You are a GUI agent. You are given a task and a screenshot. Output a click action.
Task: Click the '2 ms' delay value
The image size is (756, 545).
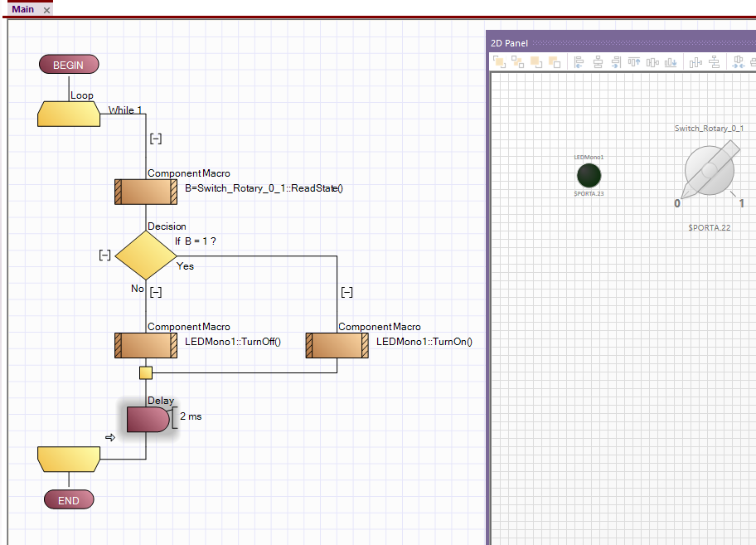pos(191,416)
